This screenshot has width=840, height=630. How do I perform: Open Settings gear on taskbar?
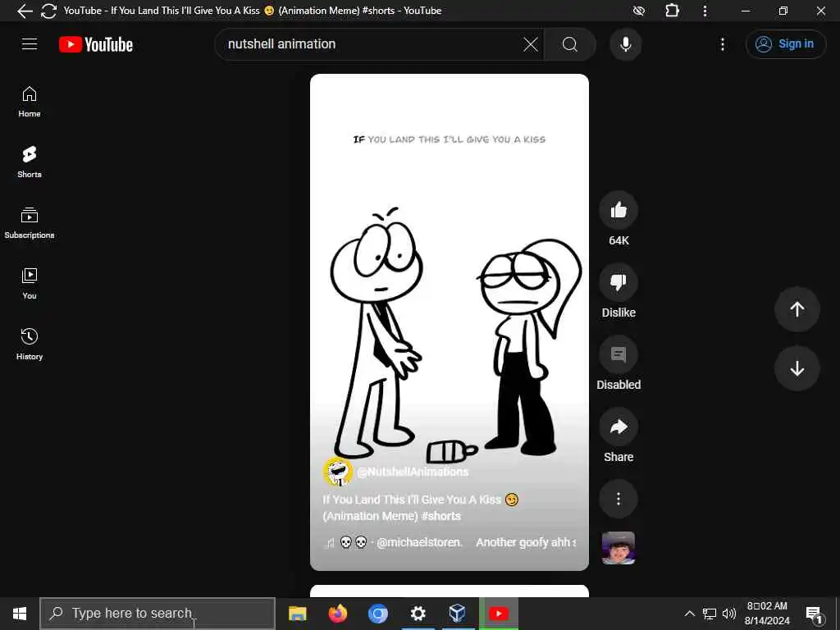click(x=418, y=614)
